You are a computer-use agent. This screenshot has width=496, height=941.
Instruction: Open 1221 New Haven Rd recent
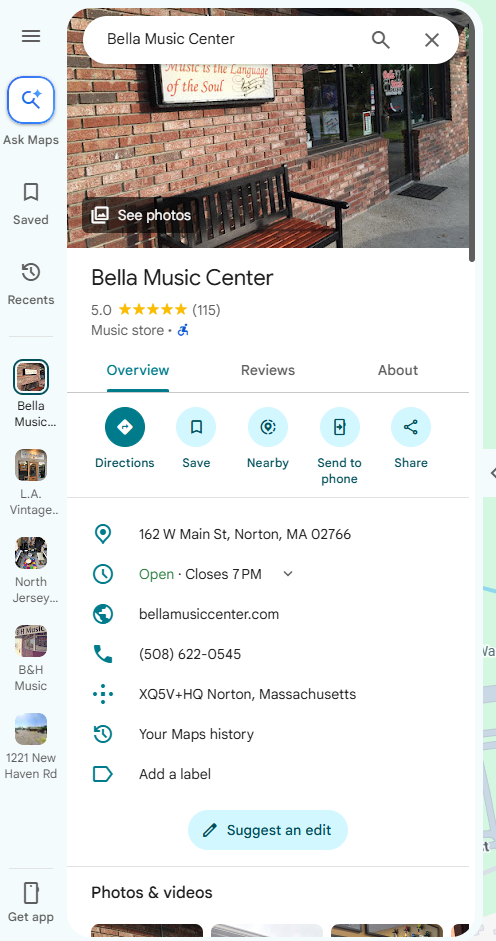(x=31, y=729)
